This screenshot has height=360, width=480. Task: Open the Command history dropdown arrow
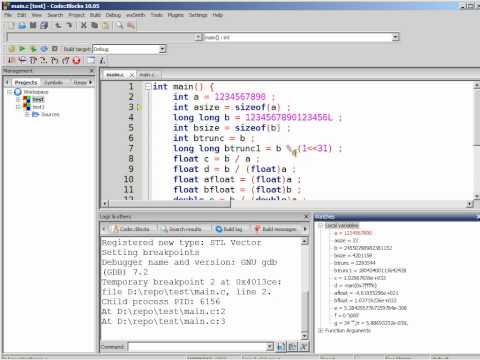[x=270, y=347]
